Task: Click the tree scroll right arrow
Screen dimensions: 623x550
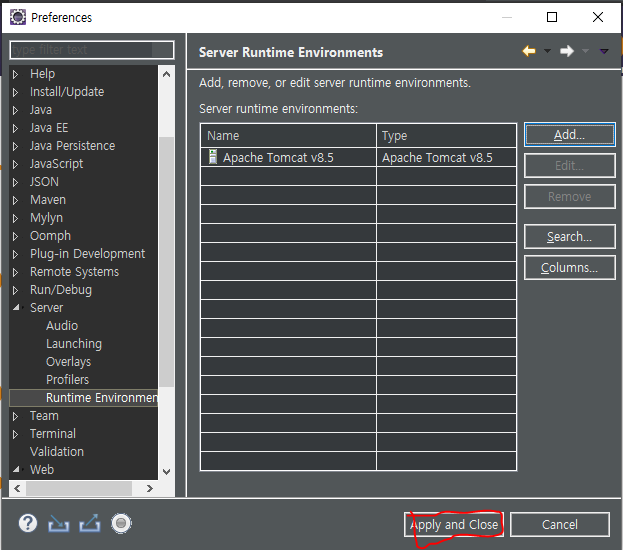Action: coord(149,488)
